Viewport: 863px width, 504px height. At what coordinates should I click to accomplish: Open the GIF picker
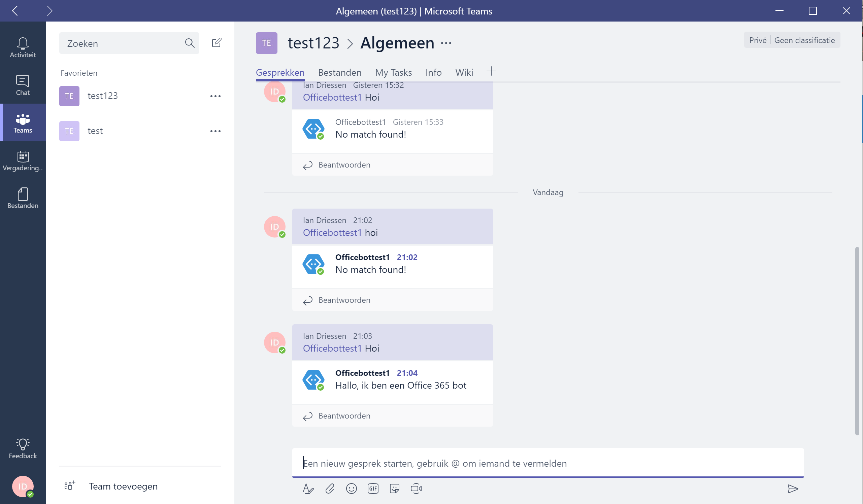pos(373,489)
